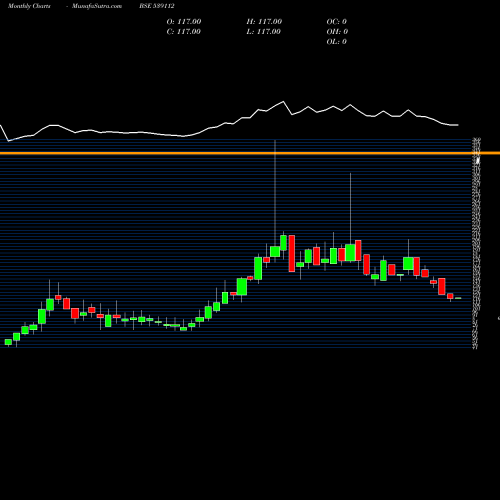The height and width of the screenshot is (500, 500).
Task: Click the high value 'H: 117.00'
Action: (264, 22)
